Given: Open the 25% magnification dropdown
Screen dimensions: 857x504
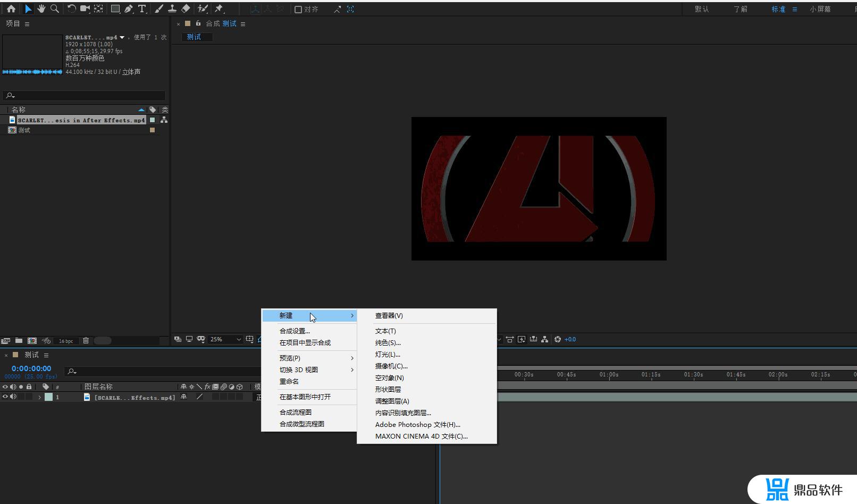Looking at the screenshot, I should (x=225, y=339).
